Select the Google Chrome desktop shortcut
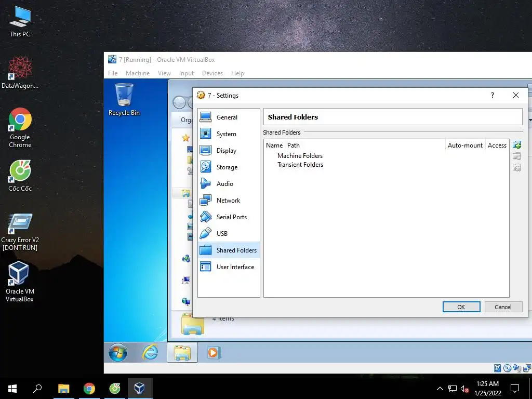Image resolution: width=532 pixels, height=399 pixels. [x=20, y=128]
